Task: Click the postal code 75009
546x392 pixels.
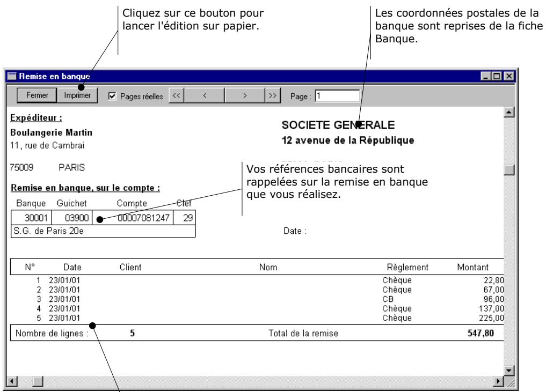Action: [x=21, y=167]
